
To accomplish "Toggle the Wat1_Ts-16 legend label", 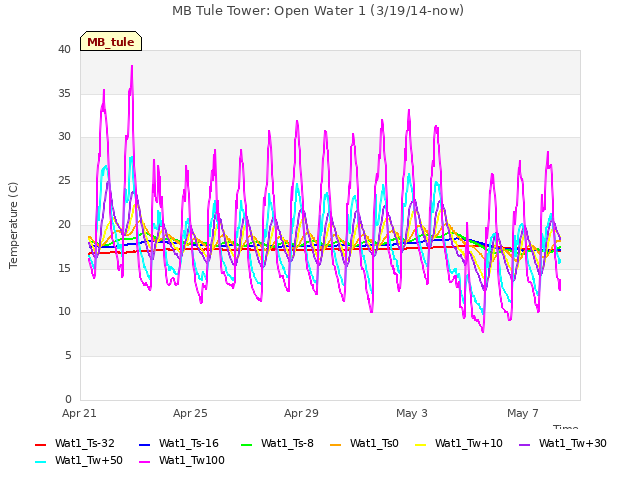I will pyautogui.click(x=189, y=443).
